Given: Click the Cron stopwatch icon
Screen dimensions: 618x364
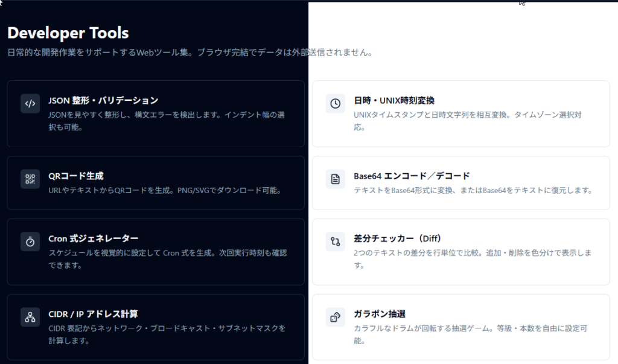Looking at the screenshot, I should (30, 241).
